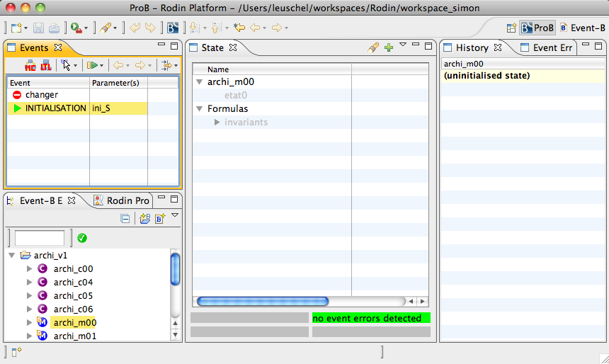This screenshot has height=364, width=609.
Task: Switch to the Event-B perspective
Action: 582,28
